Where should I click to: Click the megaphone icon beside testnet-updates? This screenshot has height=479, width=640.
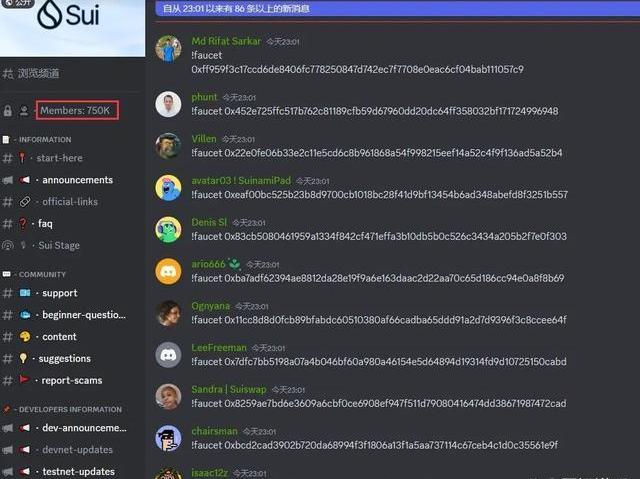[24, 472]
